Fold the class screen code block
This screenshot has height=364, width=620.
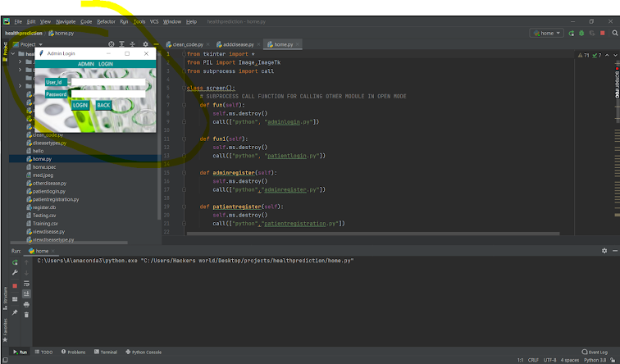[184, 88]
